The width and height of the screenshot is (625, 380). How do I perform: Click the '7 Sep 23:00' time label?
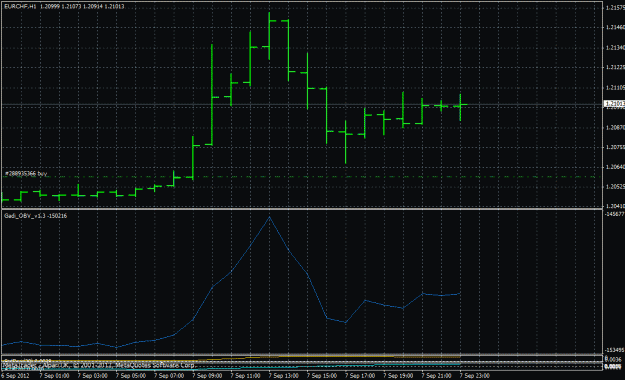pyautogui.click(x=475, y=376)
